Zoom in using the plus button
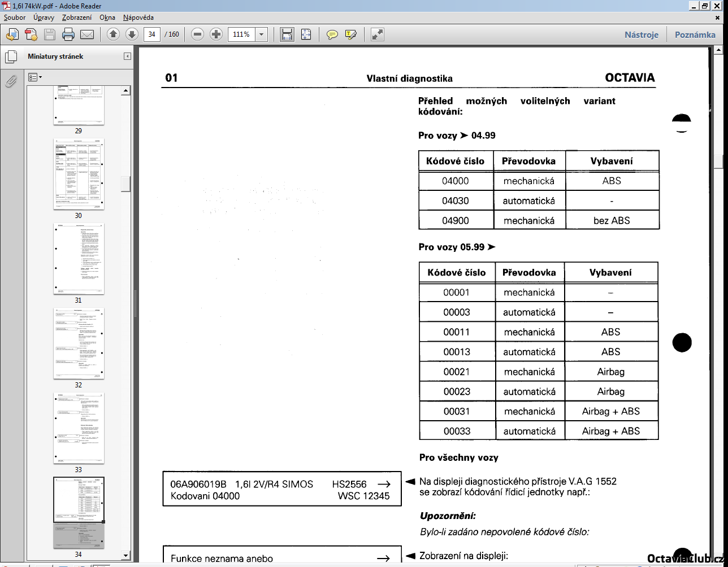728x567 pixels. (216, 34)
